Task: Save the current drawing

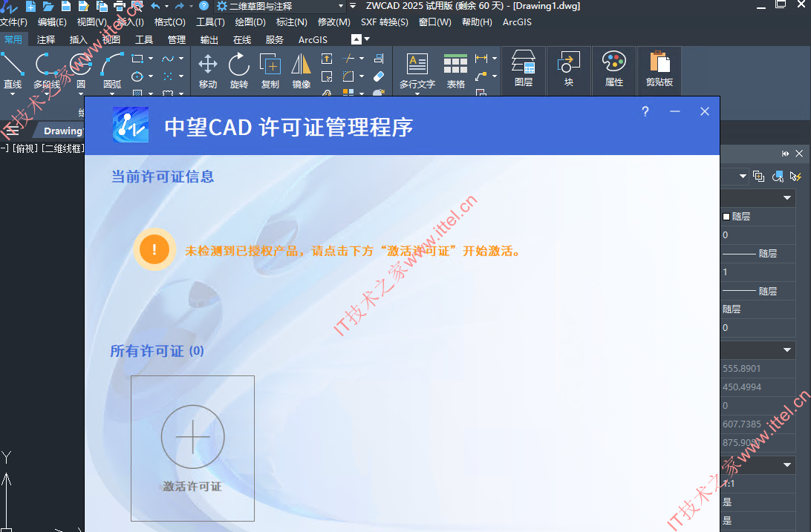Action: (65, 6)
